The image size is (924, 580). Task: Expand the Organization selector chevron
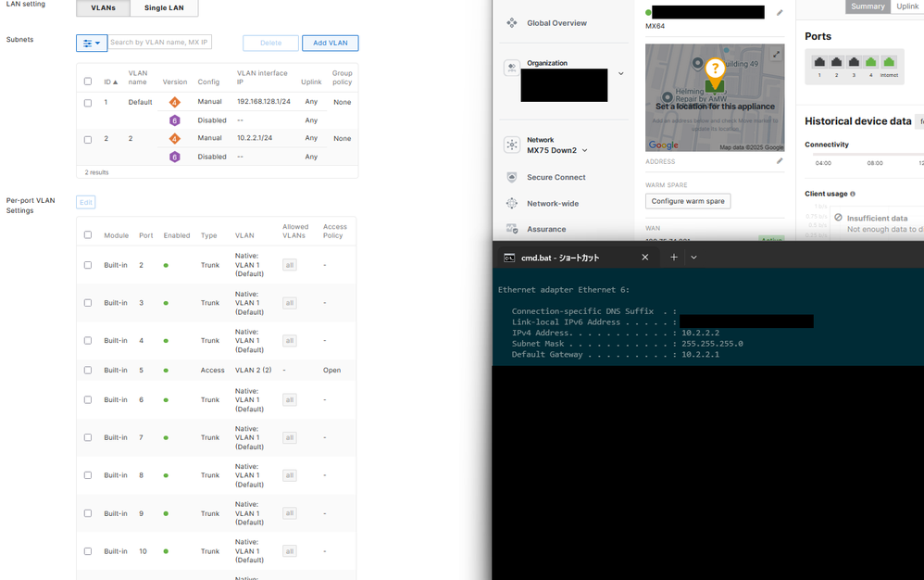coord(621,74)
